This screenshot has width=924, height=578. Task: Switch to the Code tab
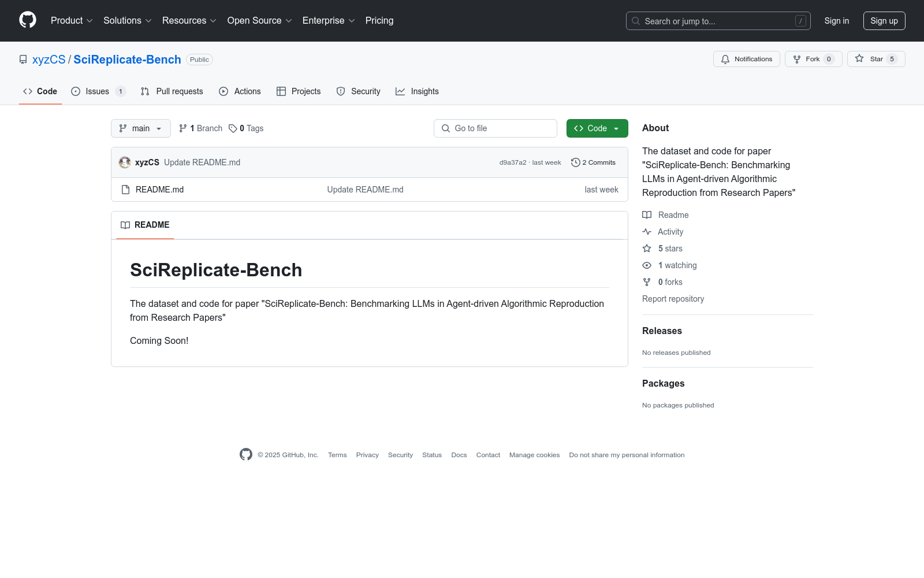click(40, 91)
